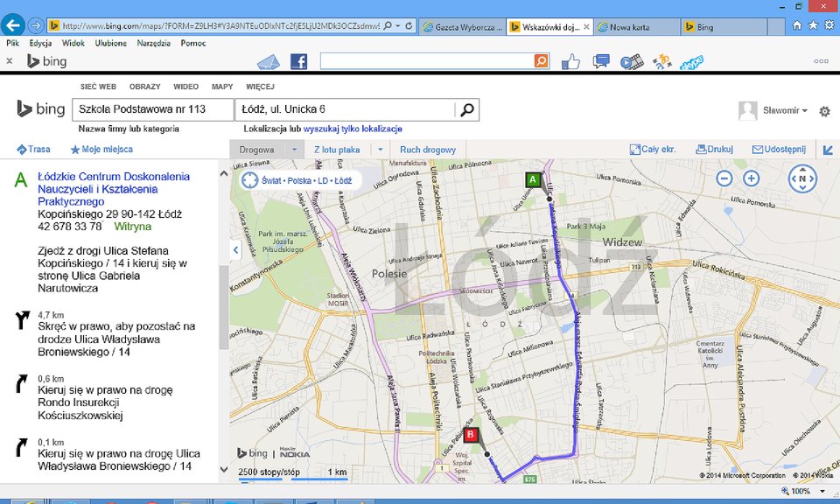The height and width of the screenshot is (504, 840).
Task: Open Facebook icon in the Bing bar
Action: 299,61
